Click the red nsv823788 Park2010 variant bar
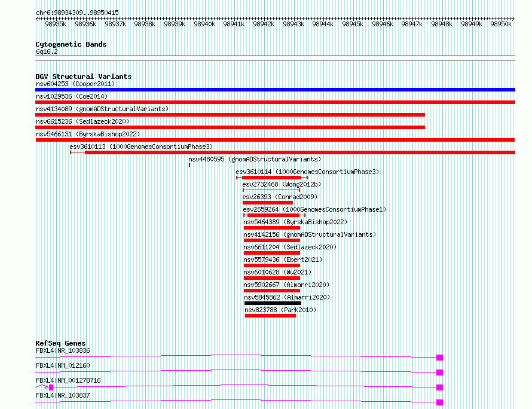The image size is (532, 409). pos(270,316)
